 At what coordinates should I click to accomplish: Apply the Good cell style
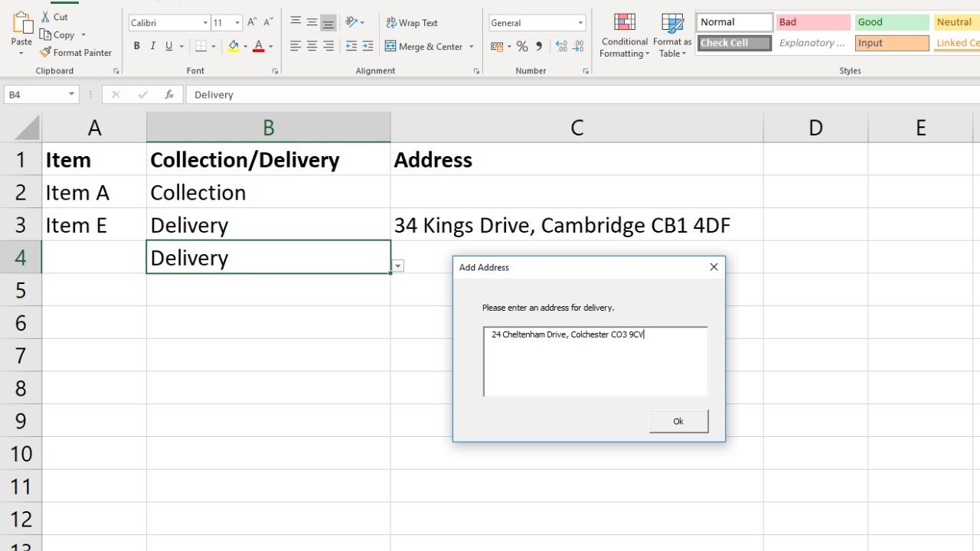pyautogui.click(x=892, y=22)
